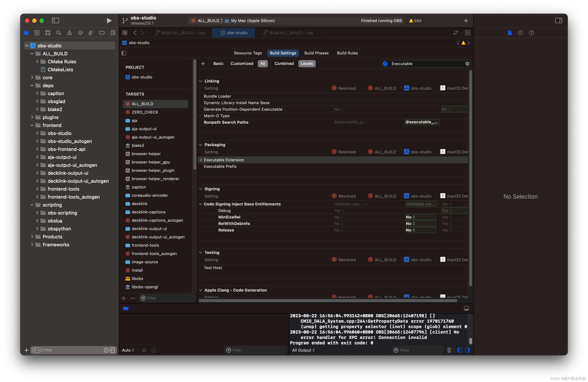Show Customized build settings
This screenshot has height=382, width=588.
pyautogui.click(x=242, y=63)
